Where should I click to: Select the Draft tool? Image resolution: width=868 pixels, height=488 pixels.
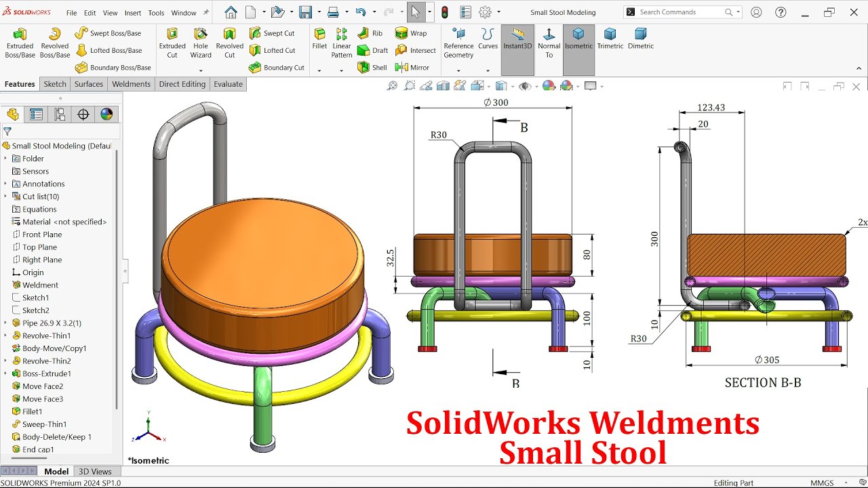click(x=372, y=50)
